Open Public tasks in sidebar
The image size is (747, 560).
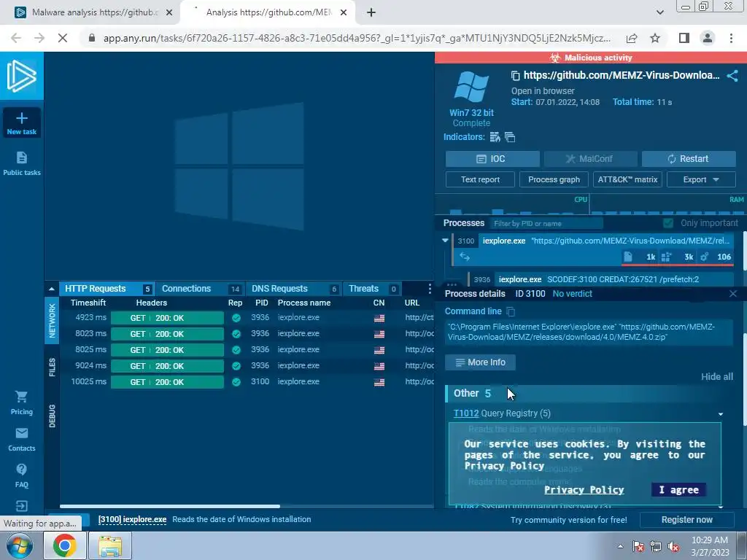(x=21, y=163)
